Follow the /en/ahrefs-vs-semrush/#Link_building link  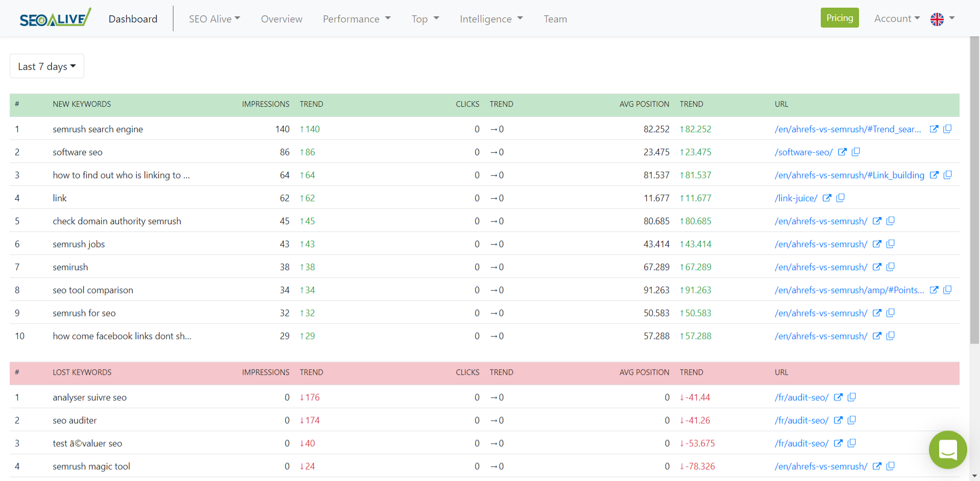click(849, 175)
